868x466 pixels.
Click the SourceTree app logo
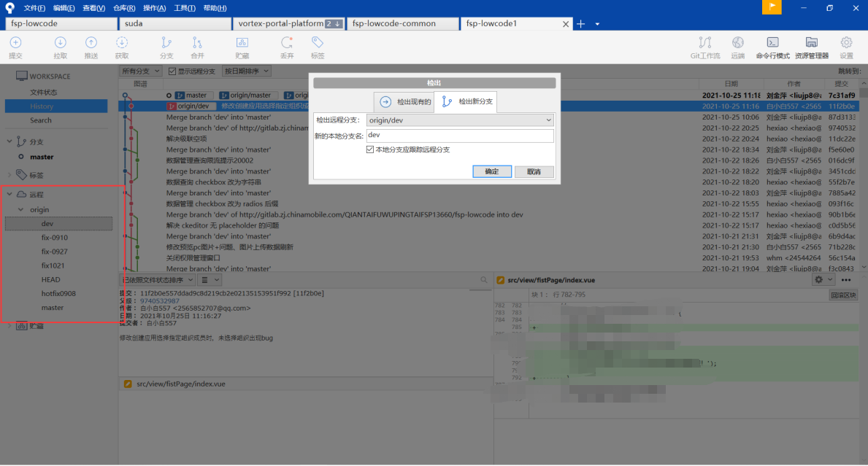click(x=9, y=8)
